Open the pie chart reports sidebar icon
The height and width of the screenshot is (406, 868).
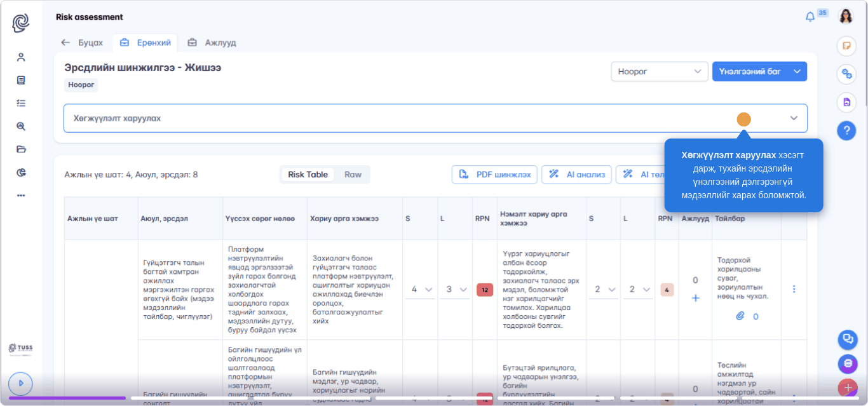(x=21, y=172)
